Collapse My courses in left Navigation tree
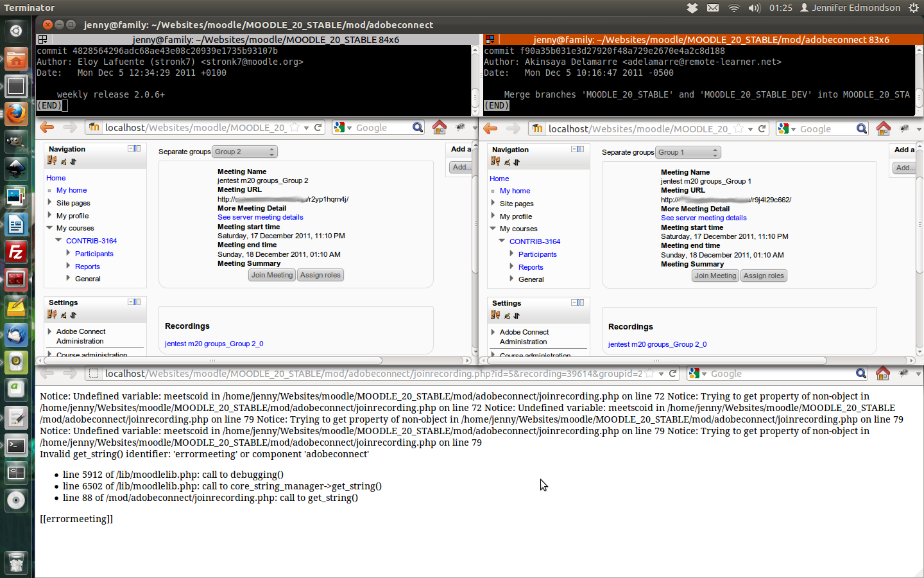This screenshot has width=924, height=578. coord(49,227)
